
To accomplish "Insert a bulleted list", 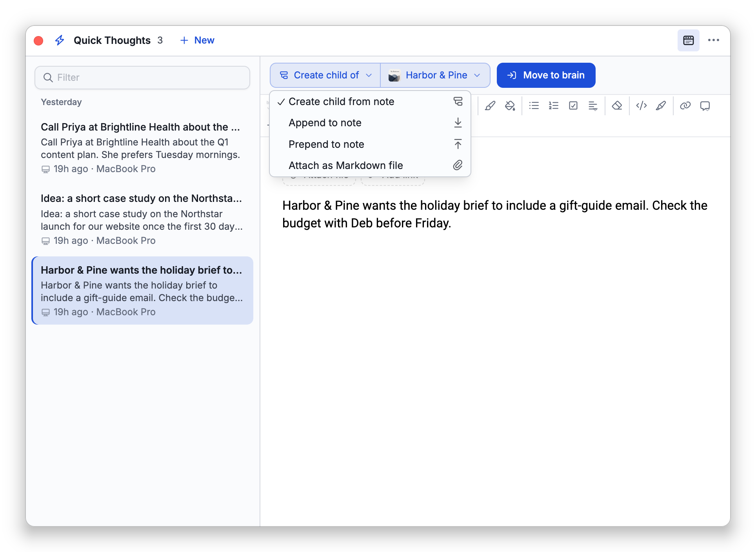I will point(534,106).
